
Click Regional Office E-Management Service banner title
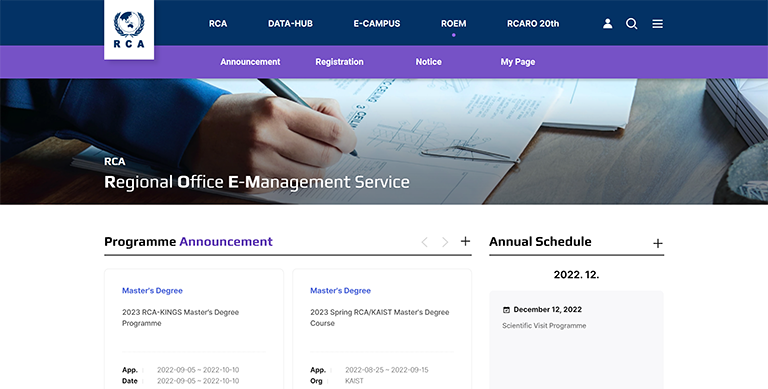pyautogui.click(x=257, y=182)
